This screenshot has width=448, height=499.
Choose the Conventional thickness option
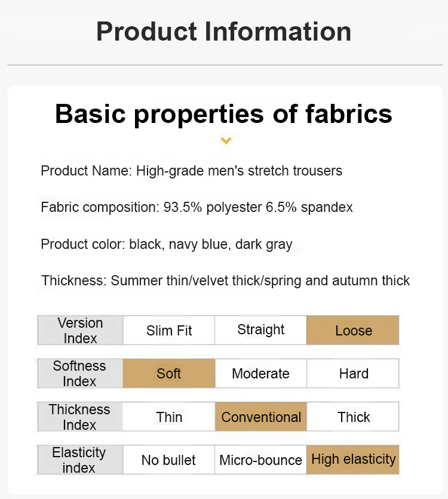pyautogui.click(x=261, y=417)
